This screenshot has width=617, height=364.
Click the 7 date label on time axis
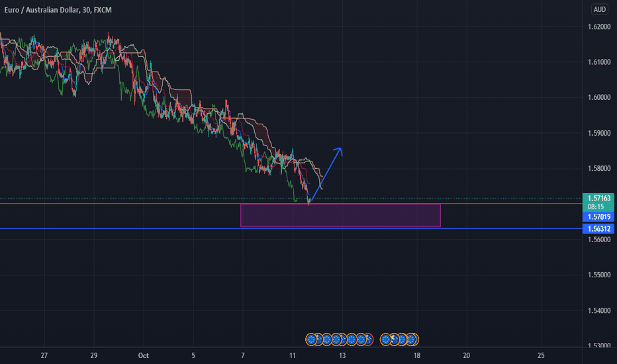pyautogui.click(x=243, y=356)
